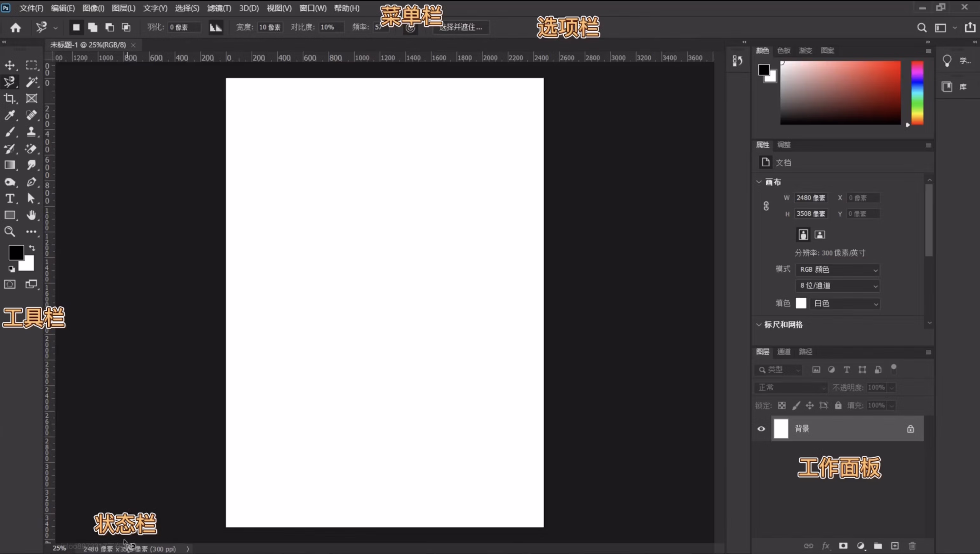The width and height of the screenshot is (980, 554).
Task: Toggle the width-height link constraint icon
Action: [766, 206]
